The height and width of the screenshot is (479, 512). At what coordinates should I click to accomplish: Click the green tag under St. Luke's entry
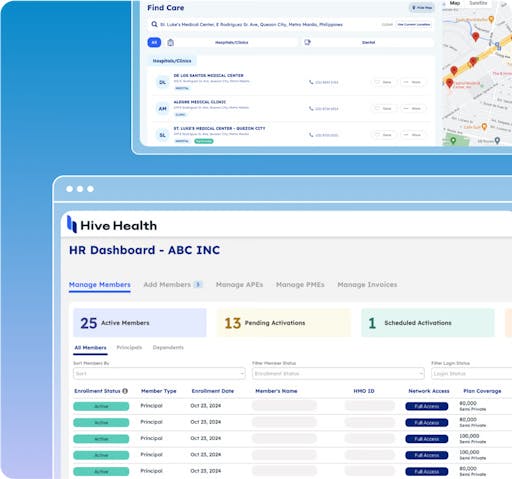pos(204,141)
